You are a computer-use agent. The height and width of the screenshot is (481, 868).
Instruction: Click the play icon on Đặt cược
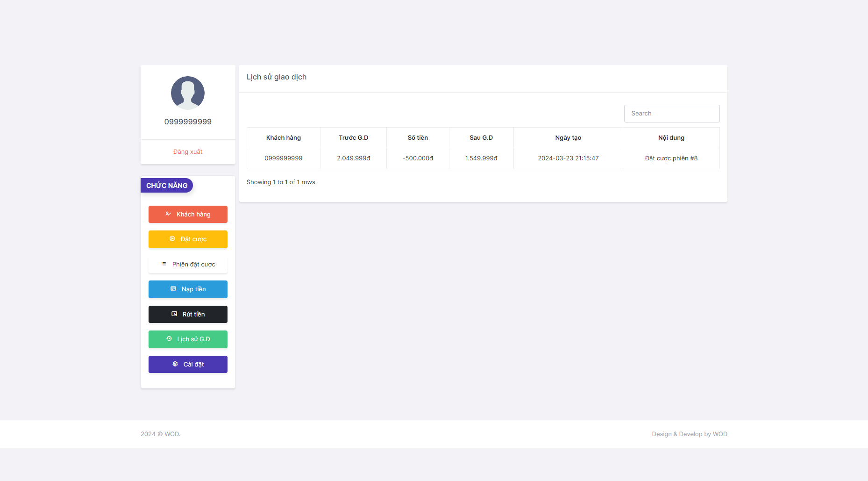(x=172, y=239)
